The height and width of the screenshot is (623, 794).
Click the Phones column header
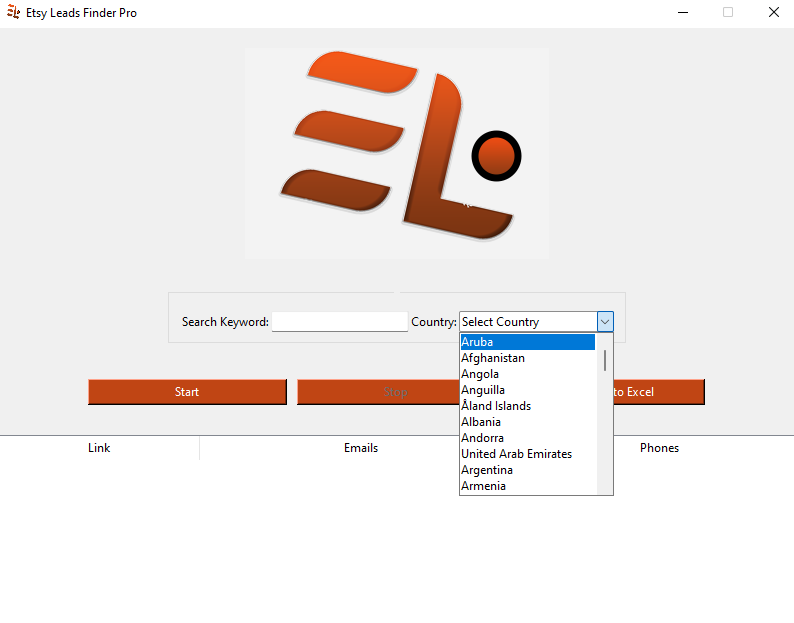click(659, 448)
